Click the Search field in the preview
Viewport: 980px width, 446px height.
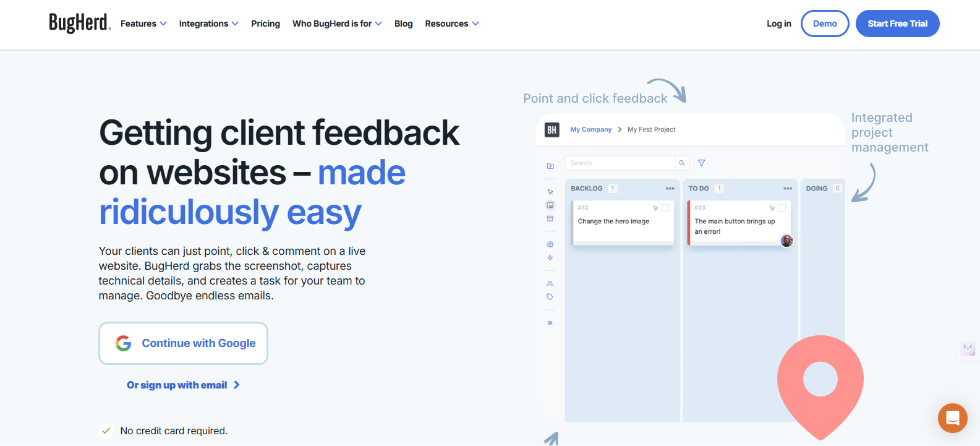pyautogui.click(x=620, y=163)
